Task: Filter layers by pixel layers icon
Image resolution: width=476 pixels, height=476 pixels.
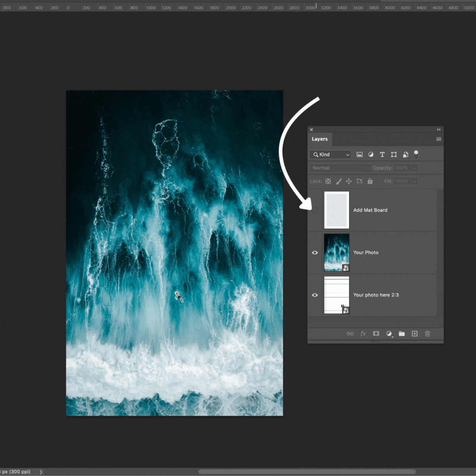Action: coord(360,155)
